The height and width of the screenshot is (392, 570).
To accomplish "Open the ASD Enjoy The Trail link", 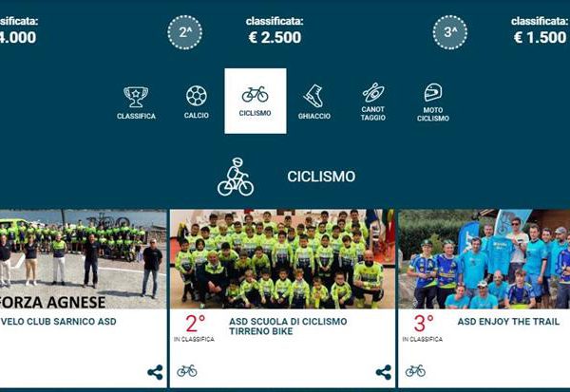I will coord(508,322).
